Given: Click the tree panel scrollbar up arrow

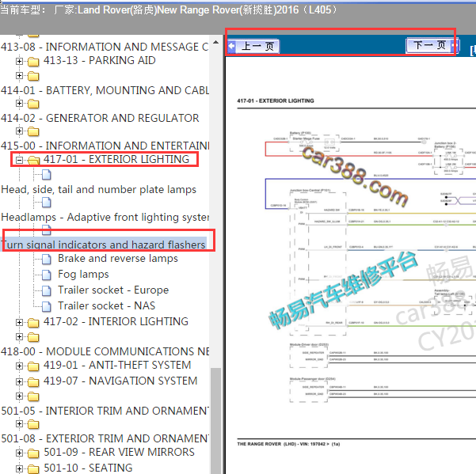Looking at the screenshot, I should (x=216, y=42).
